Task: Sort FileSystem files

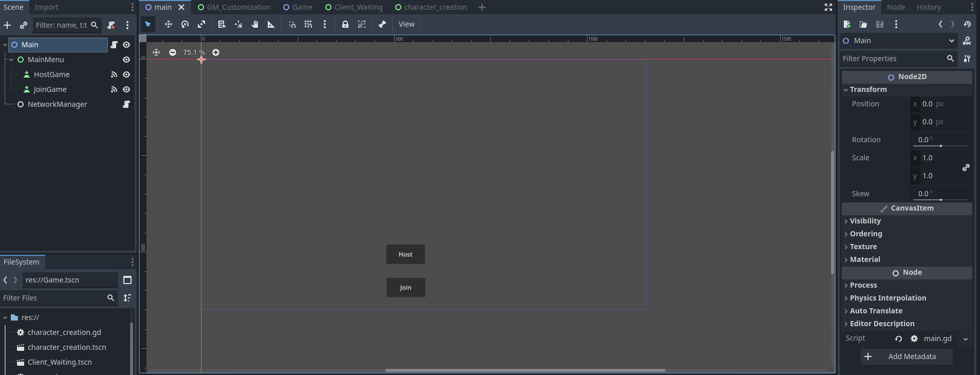Action: click(127, 298)
